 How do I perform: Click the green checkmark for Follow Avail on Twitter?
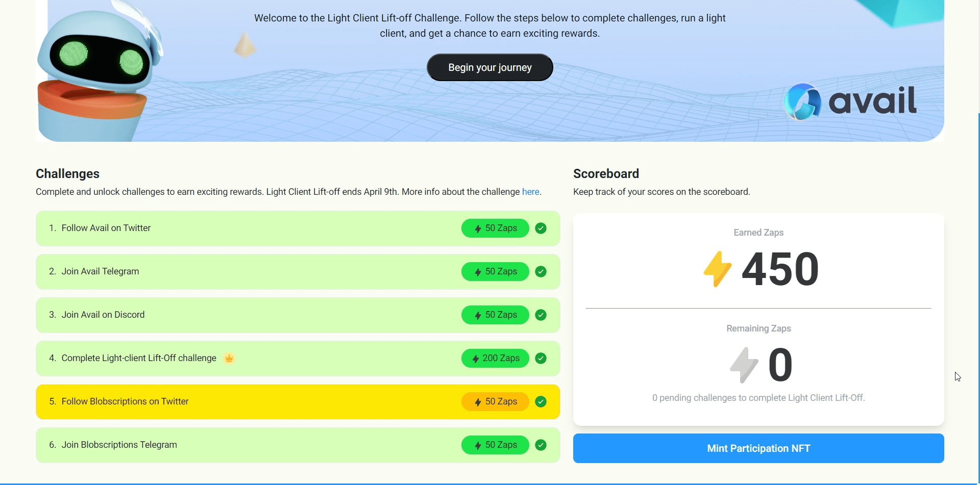point(541,228)
